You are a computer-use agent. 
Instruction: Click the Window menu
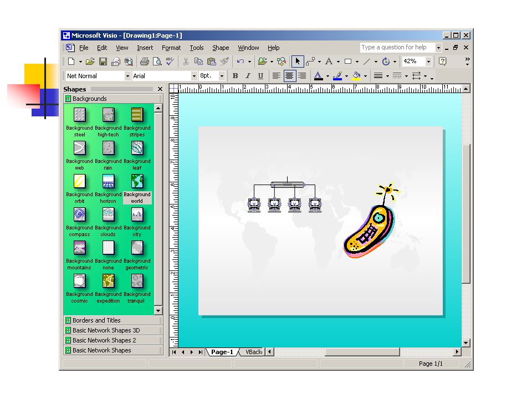click(248, 48)
